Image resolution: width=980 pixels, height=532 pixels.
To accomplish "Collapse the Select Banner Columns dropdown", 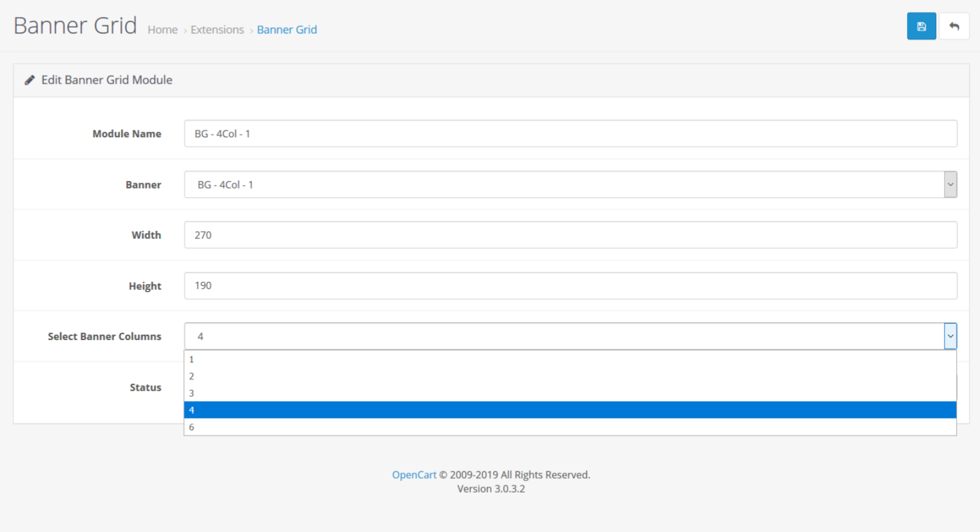I will (x=571, y=336).
